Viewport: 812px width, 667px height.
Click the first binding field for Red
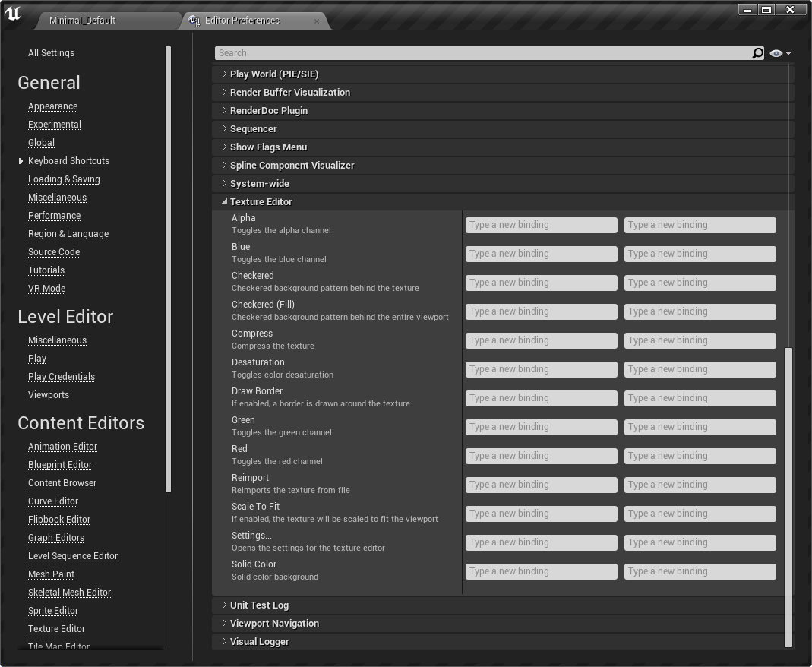click(541, 457)
